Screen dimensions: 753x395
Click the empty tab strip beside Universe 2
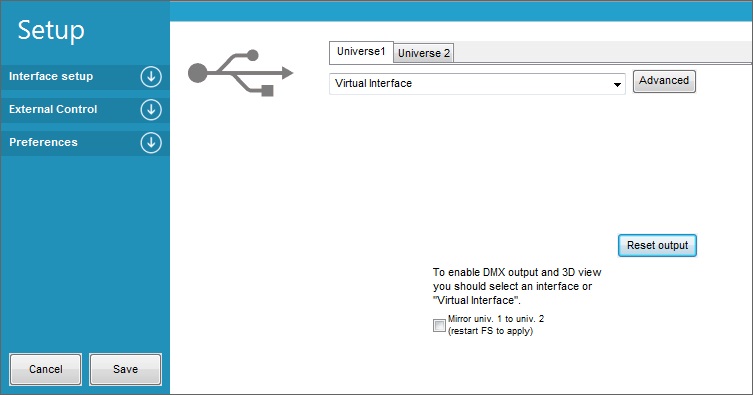603,52
